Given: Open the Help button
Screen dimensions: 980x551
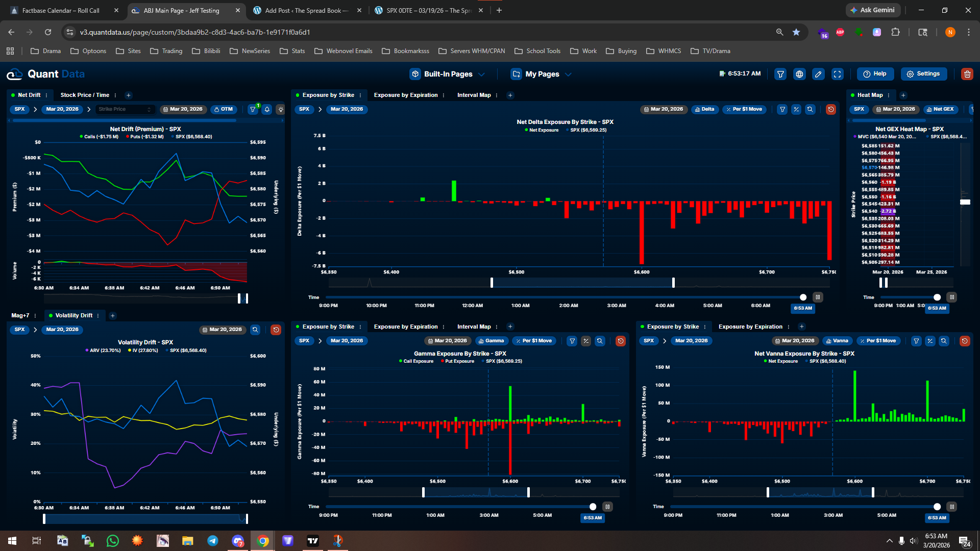Looking at the screenshot, I should [875, 74].
